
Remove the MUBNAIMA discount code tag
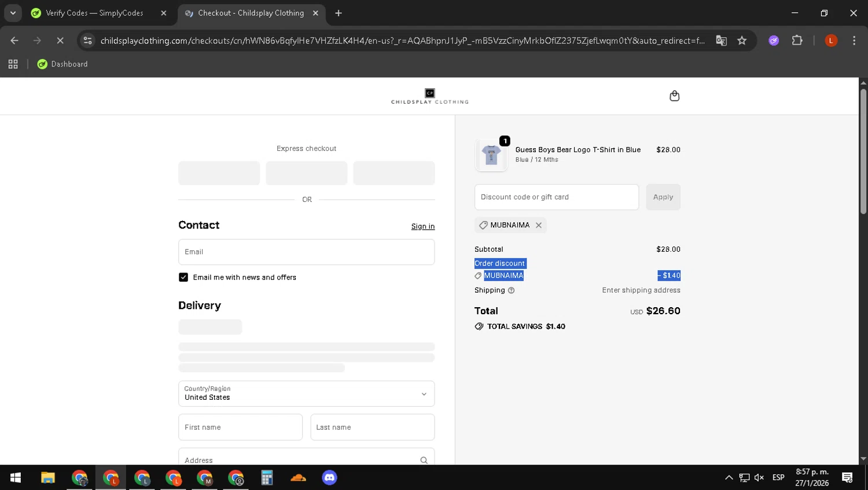coord(539,225)
